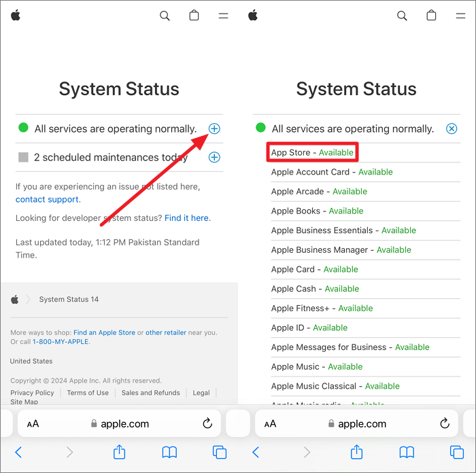Click the Apple logo in the right screen header

click(x=253, y=16)
